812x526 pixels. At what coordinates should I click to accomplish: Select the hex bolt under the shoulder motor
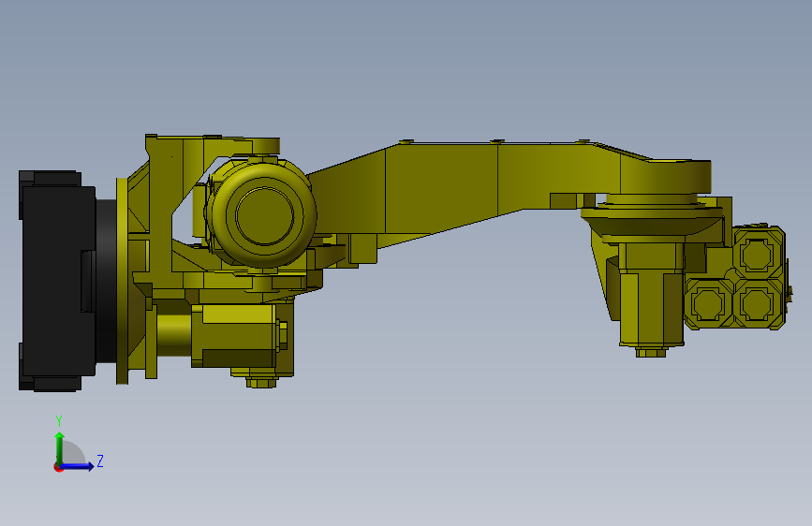[262, 383]
